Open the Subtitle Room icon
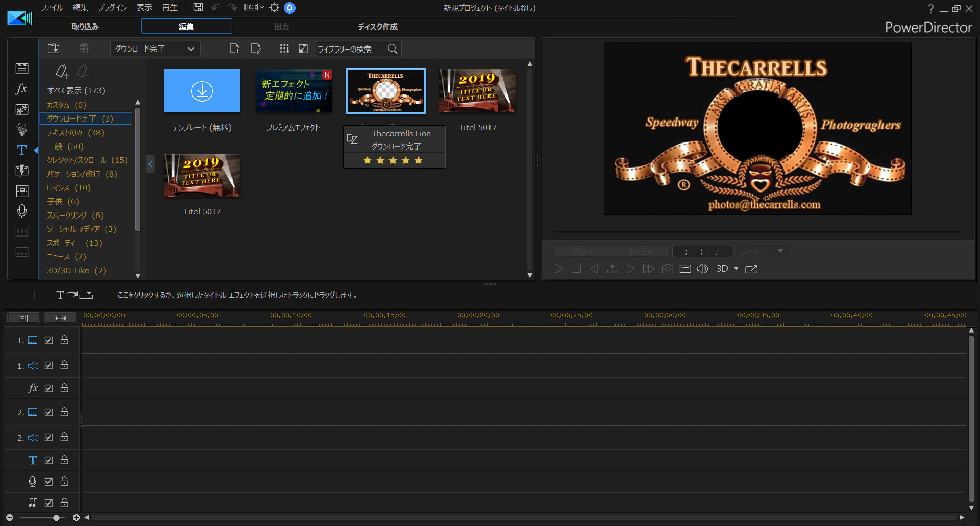 click(22, 252)
